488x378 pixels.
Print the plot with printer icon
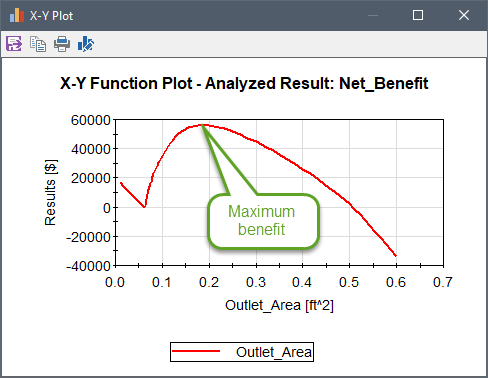click(62, 44)
